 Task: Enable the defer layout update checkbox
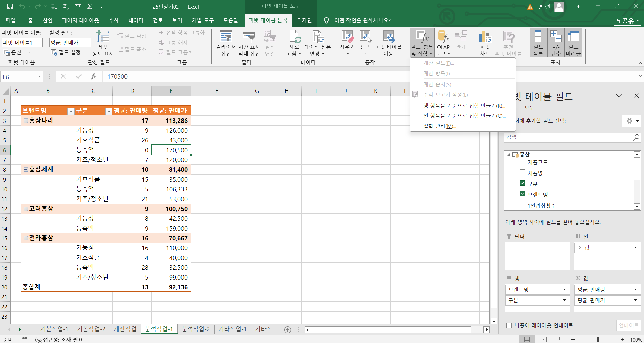(x=509, y=325)
